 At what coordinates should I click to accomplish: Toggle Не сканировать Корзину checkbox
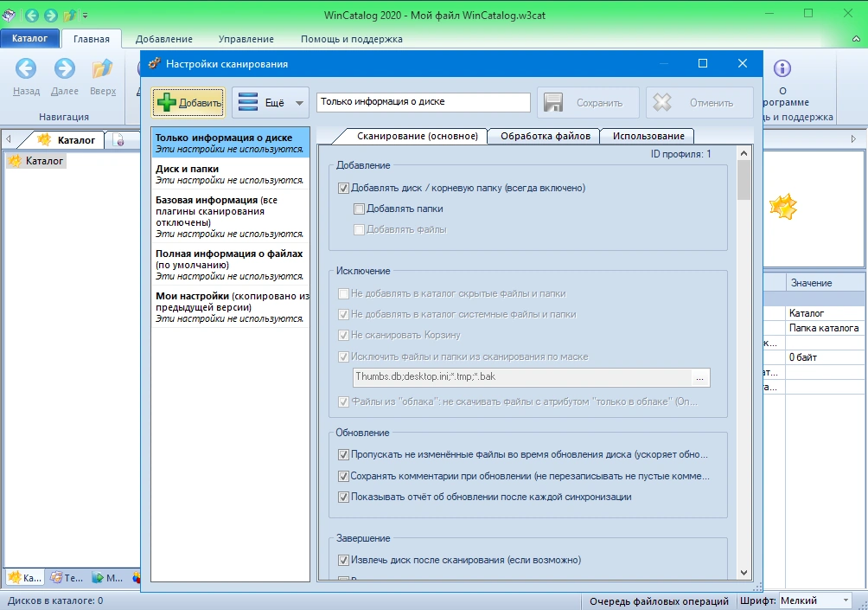(343, 335)
